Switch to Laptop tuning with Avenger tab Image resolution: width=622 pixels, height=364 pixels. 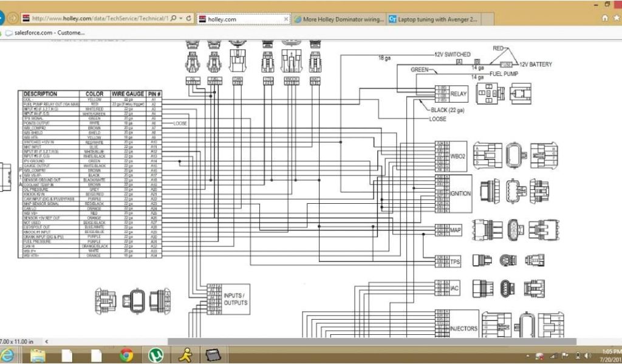click(433, 19)
